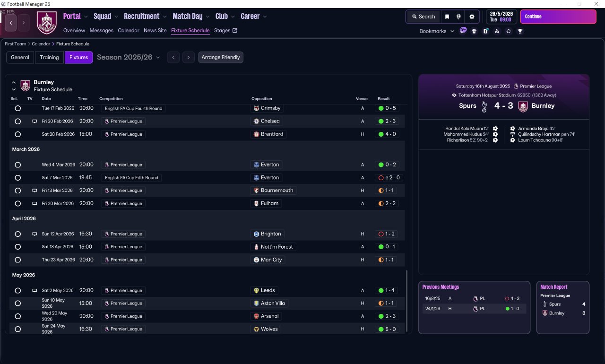This screenshot has height=364, width=605.
Task: Select the radio button for Wolves fixture
Action: tap(18, 329)
